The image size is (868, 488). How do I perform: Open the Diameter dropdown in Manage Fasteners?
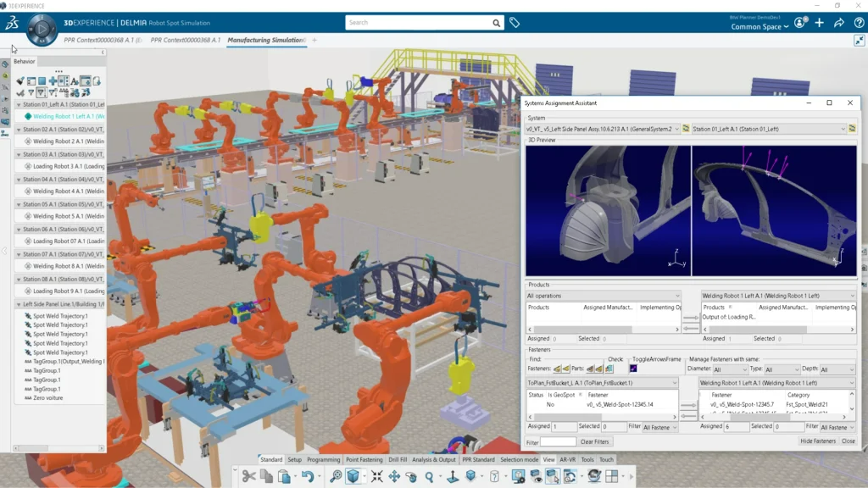click(x=729, y=369)
